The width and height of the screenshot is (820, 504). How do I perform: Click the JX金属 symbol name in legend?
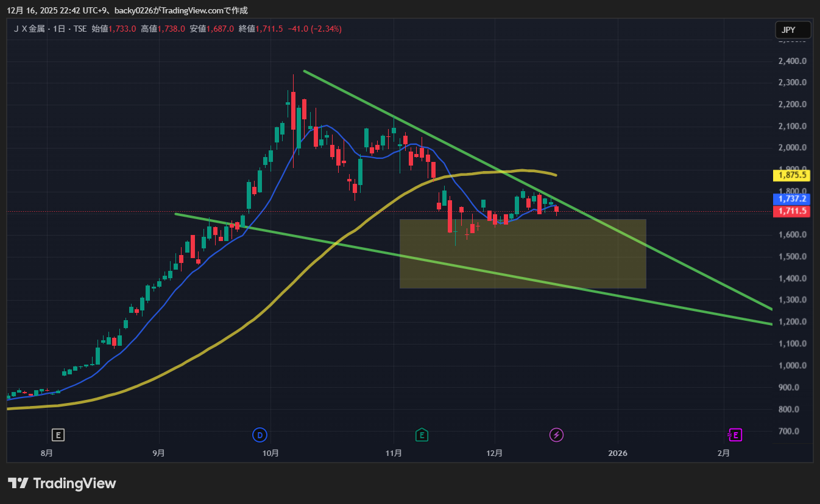[x=30, y=29]
